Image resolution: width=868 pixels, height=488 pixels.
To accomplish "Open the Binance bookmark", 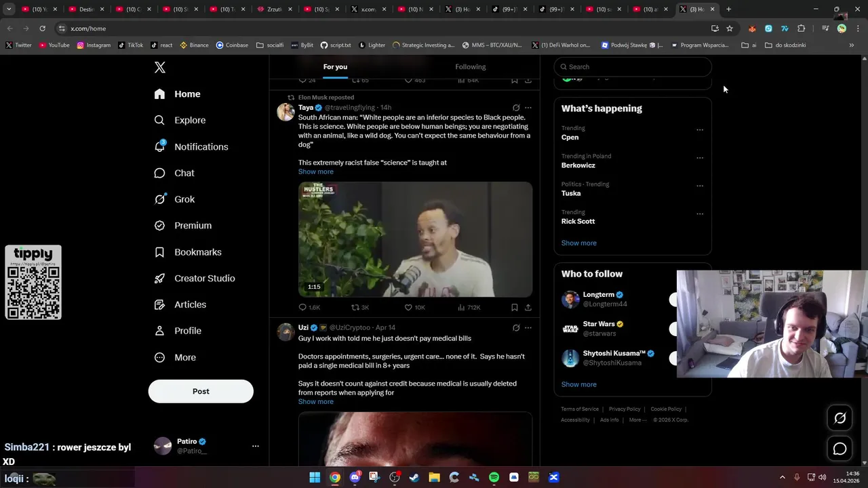I will (194, 45).
